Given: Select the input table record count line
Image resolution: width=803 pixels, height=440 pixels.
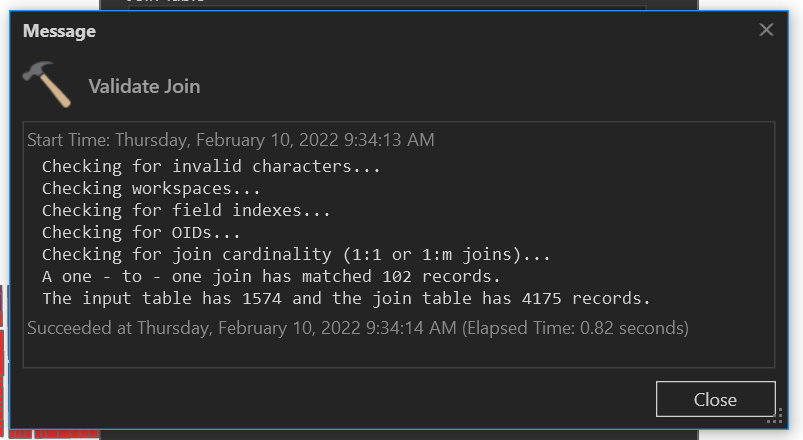Looking at the screenshot, I should click(x=345, y=298).
